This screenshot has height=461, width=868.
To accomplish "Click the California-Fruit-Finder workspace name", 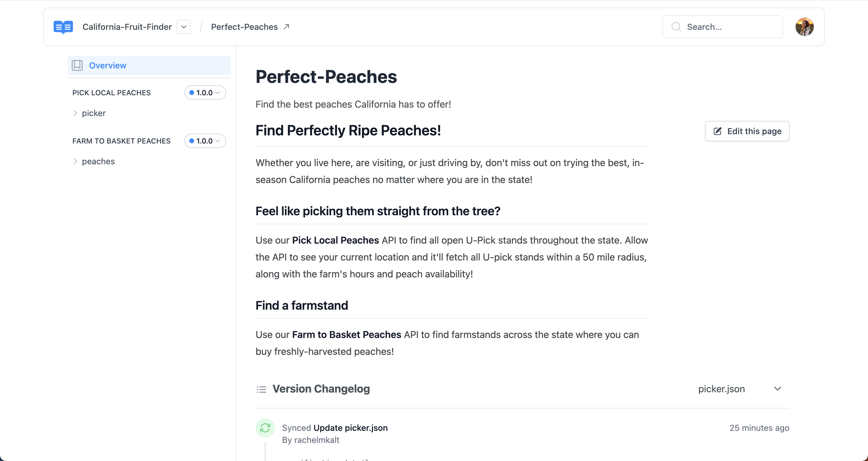I will click(x=127, y=27).
